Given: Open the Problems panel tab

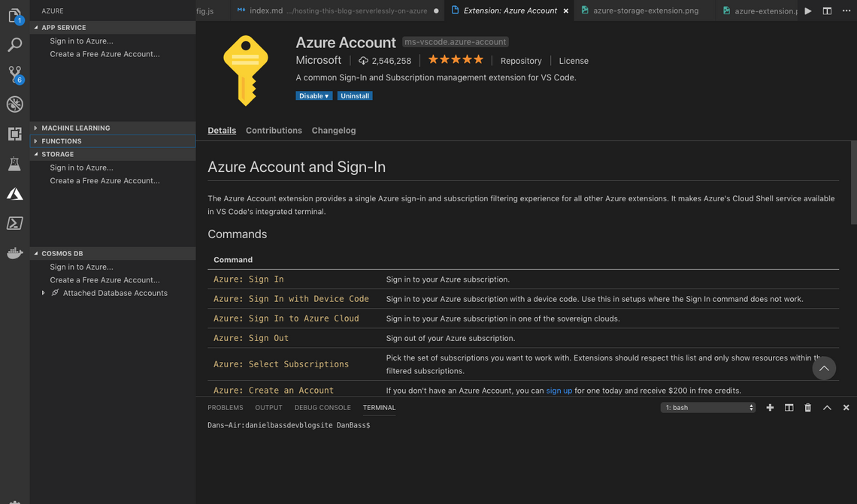Looking at the screenshot, I should pos(226,408).
